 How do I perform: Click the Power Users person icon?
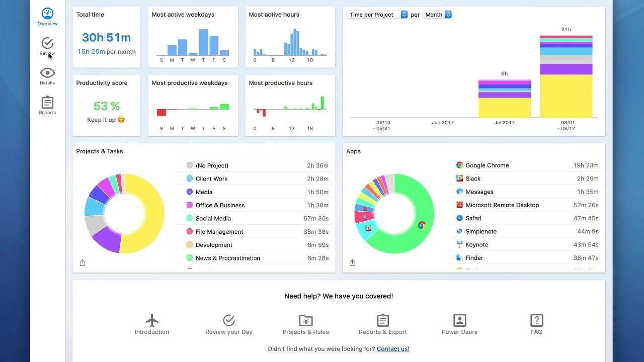(460, 320)
